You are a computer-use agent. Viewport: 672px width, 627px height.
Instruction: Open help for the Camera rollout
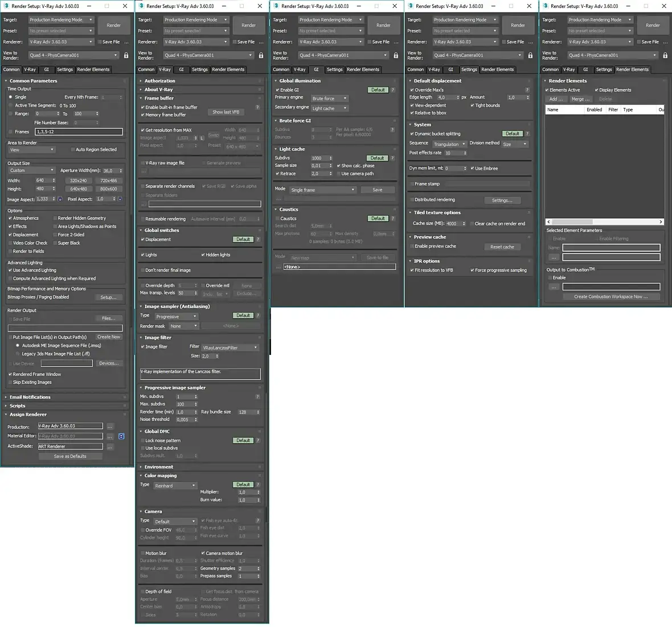pos(258,521)
